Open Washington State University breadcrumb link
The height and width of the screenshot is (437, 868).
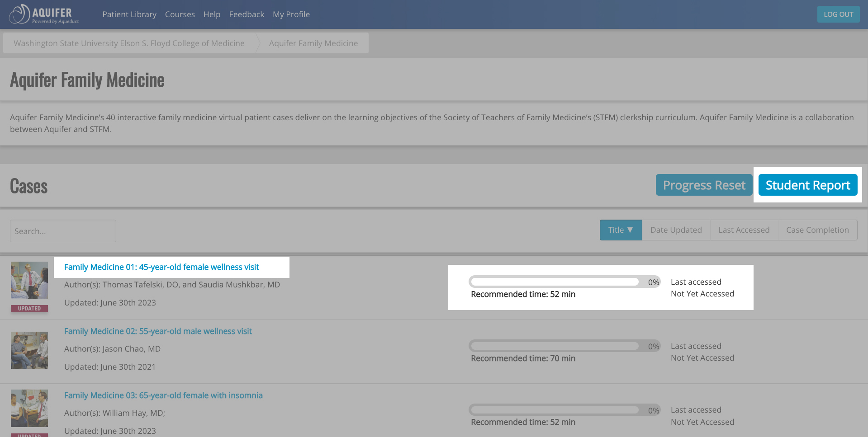[129, 43]
